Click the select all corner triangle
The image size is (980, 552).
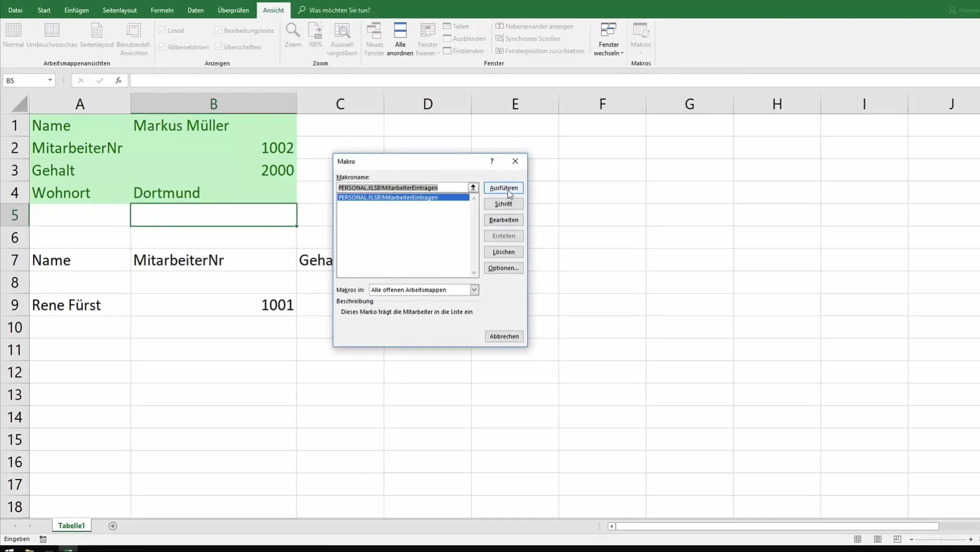(x=19, y=104)
